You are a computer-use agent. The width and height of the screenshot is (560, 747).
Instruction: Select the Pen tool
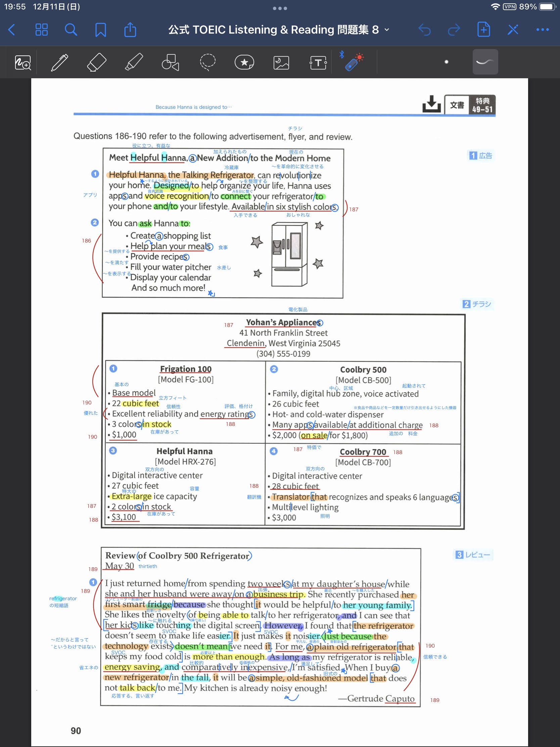(59, 62)
